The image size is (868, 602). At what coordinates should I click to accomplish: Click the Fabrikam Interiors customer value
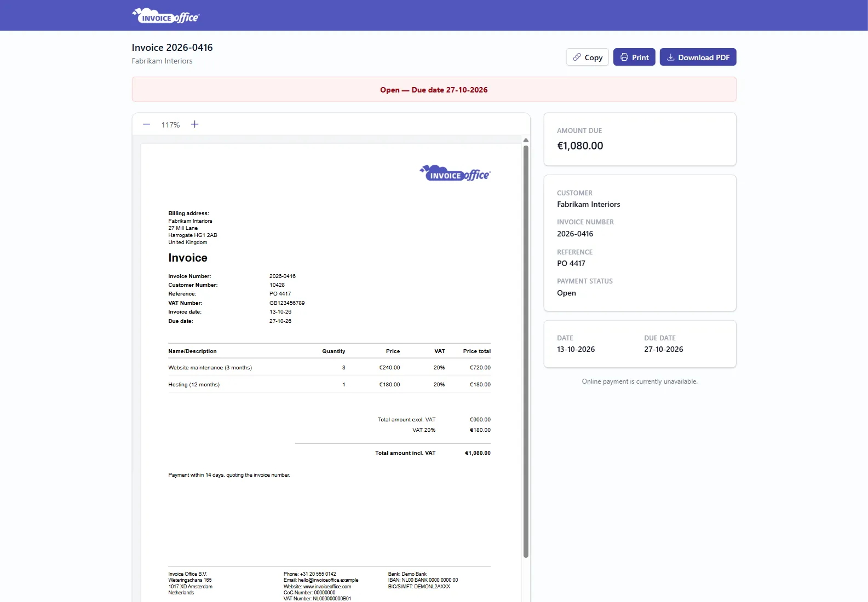(x=589, y=204)
